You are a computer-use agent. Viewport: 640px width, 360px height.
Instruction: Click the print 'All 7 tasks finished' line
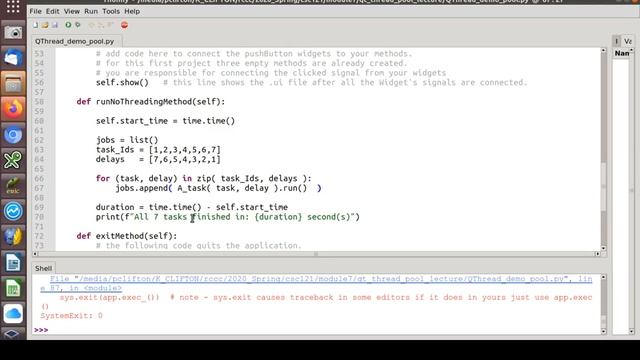click(x=228, y=217)
